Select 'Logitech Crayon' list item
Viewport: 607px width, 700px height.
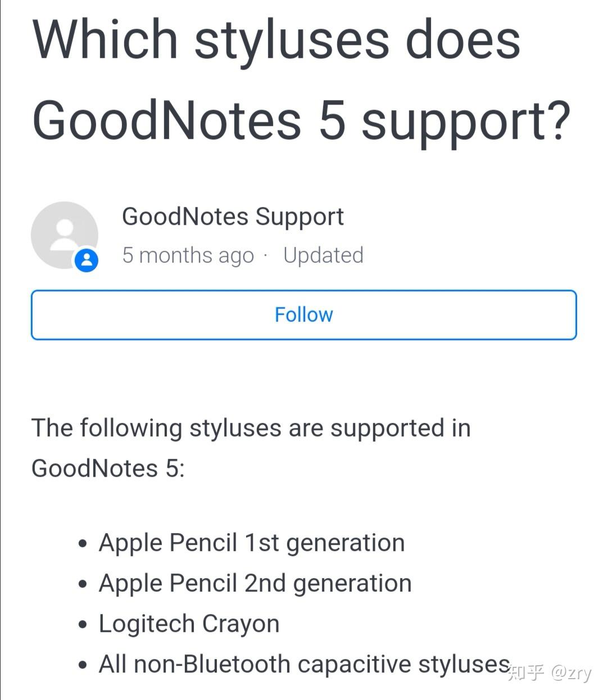[189, 624]
